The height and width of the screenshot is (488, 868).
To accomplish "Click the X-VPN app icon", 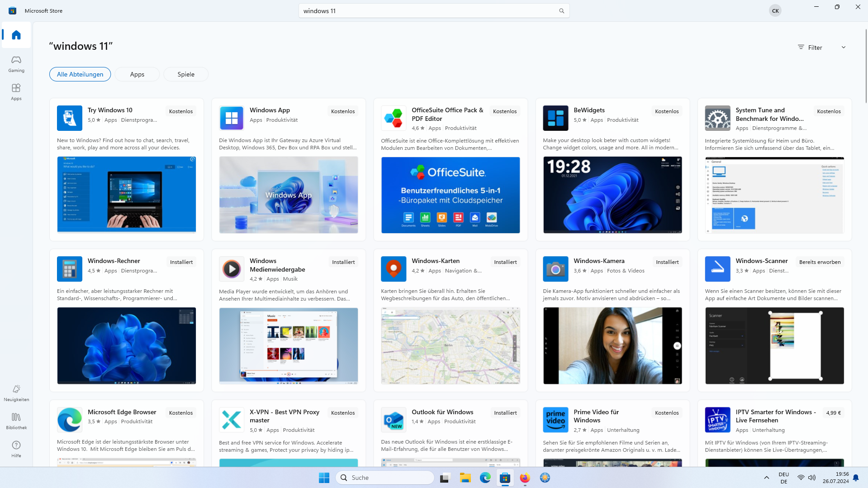I will click(x=232, y=420).
